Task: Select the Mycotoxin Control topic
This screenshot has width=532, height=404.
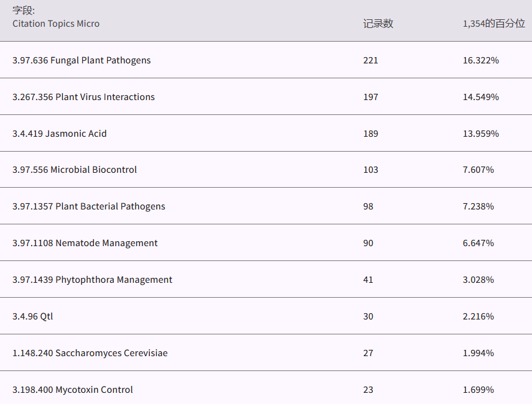Action: (x=73, y=390)
